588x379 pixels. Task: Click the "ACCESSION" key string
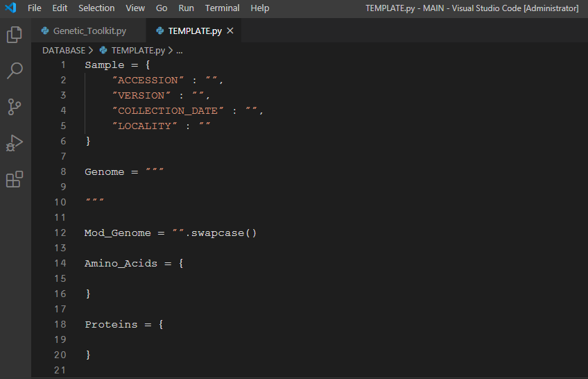148,81
